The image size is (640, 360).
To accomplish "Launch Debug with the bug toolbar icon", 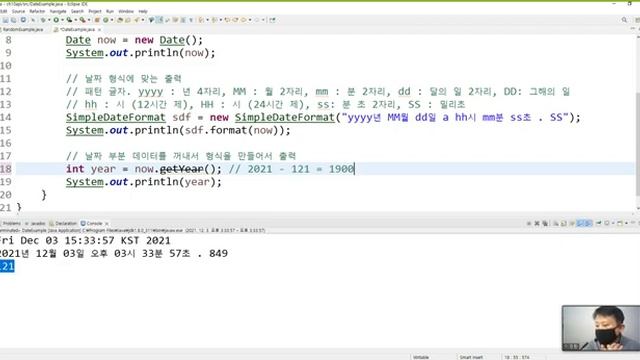I will (x=43, y=20).
